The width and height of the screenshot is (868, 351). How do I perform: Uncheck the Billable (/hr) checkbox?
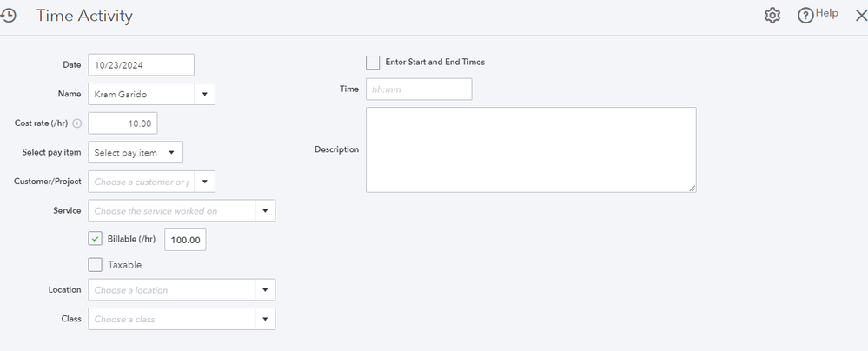(96, 239)
